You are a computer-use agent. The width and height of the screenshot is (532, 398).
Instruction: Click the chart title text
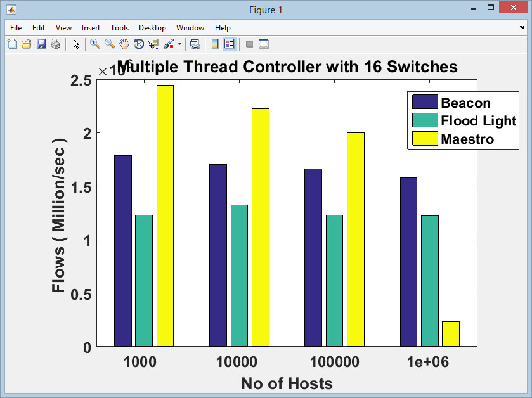click(x=287, y=67)
